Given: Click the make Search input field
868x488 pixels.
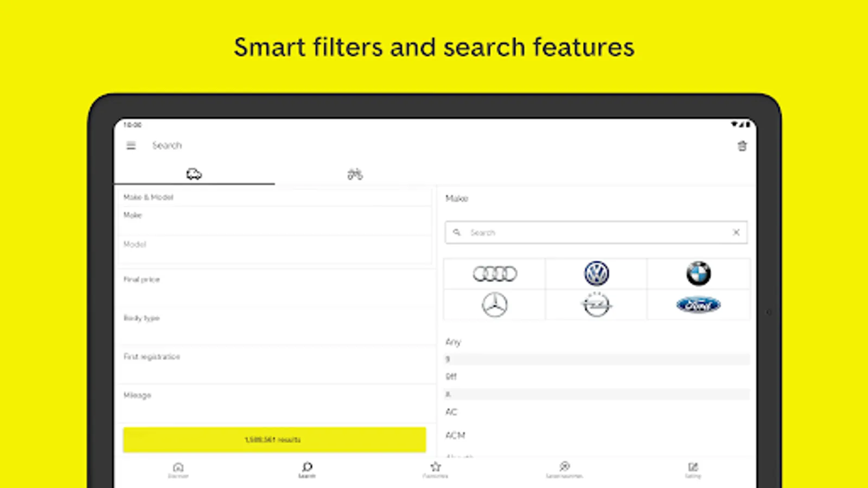Looking at the screenshot, I should (591, 233).
